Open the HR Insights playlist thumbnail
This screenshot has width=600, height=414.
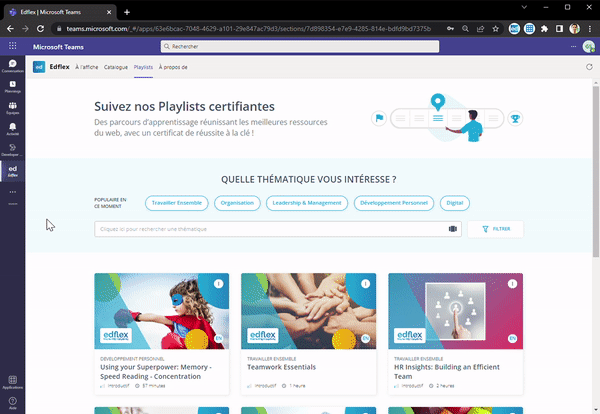(455, 311)
